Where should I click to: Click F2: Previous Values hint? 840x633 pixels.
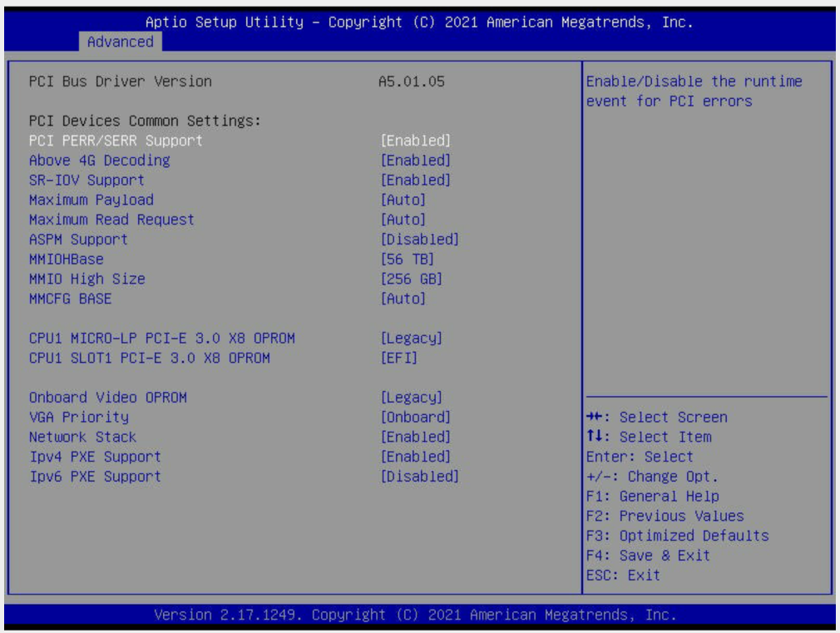click(665, 517)
